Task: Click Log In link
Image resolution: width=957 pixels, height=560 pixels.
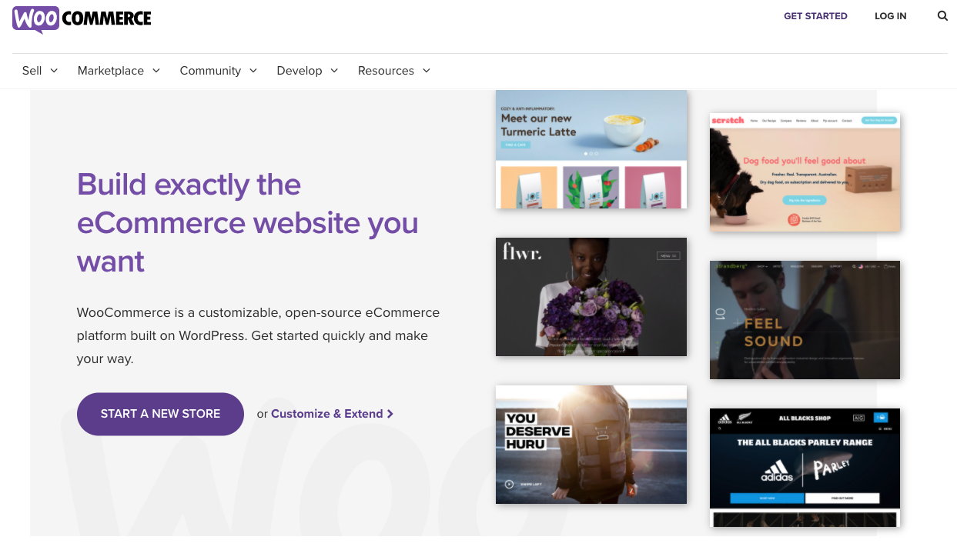Action: pos(891,16)
